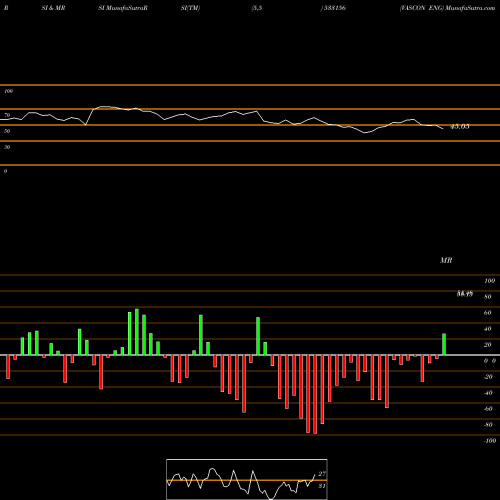Click the RSI 30 axis label
500x500 pixels.
(7, 147)
